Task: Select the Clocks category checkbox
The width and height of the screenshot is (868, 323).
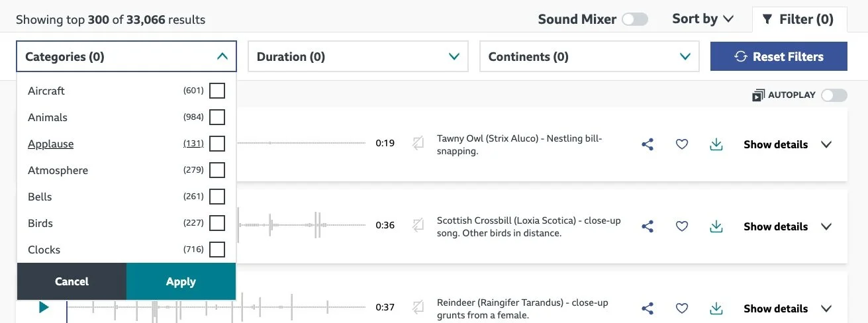Action: click(217, 250)
